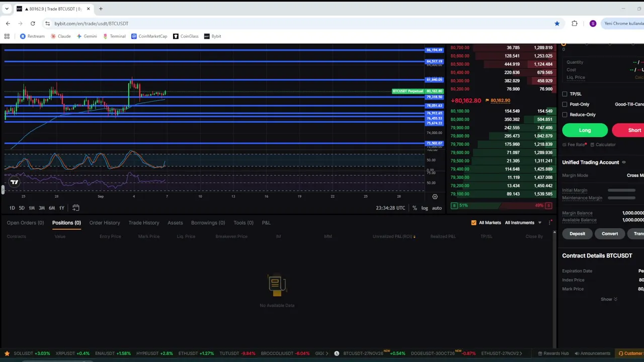Viewport: 644px width, 362px height.
Task: Click the mark price flag 80,162.90
Action: (x=498, y=101)
